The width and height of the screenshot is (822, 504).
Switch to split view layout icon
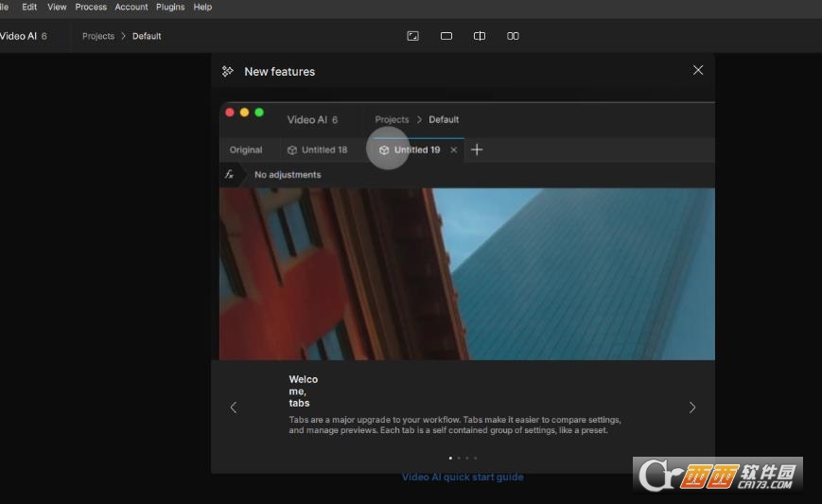pos(480,36)
